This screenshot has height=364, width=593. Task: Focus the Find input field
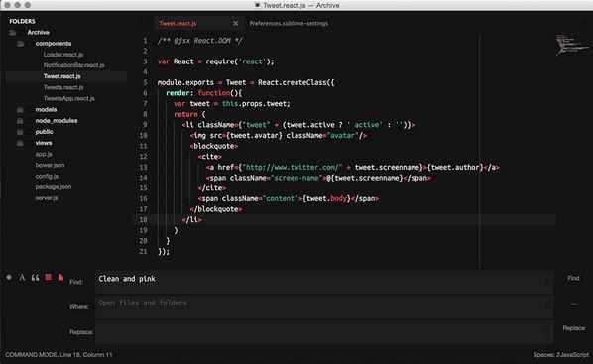[x=324, y=282]
